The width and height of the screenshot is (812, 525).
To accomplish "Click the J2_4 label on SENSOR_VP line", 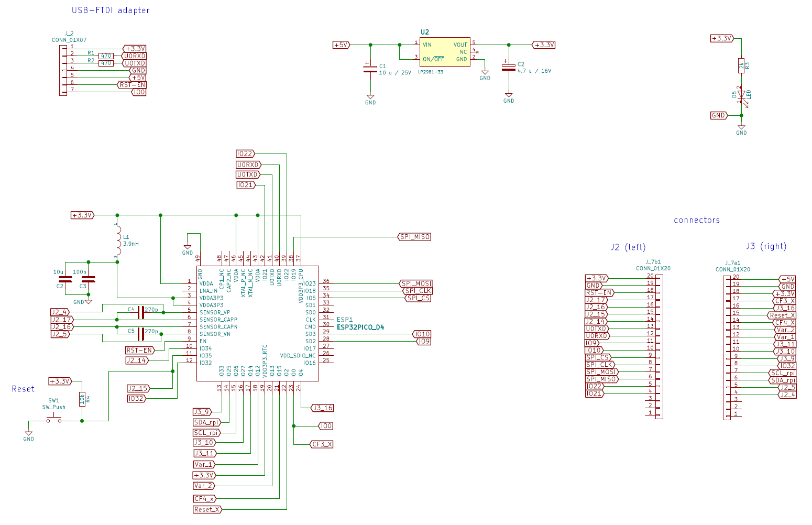I will 60,312.
